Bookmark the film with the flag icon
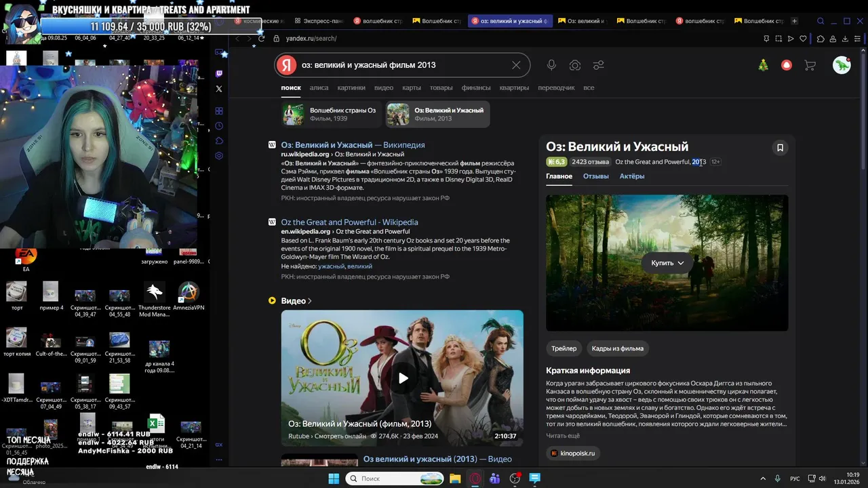 [780, 147]
